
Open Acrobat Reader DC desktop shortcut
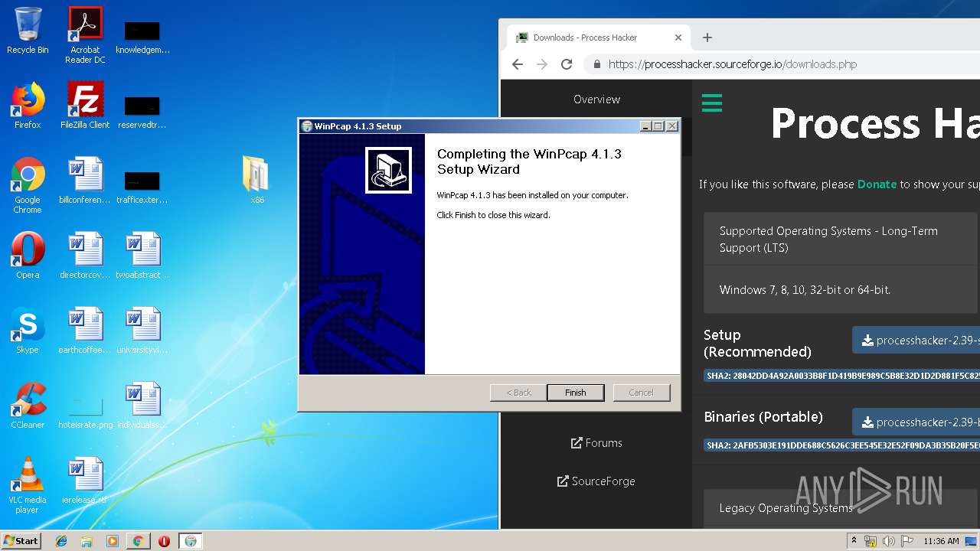pyautogui.click(x=85, y=34)
